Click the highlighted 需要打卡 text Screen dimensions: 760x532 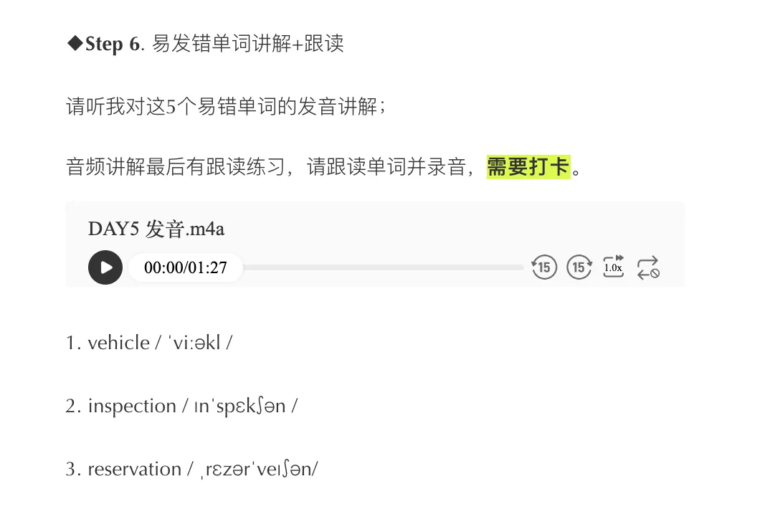(x=528, y=167)
